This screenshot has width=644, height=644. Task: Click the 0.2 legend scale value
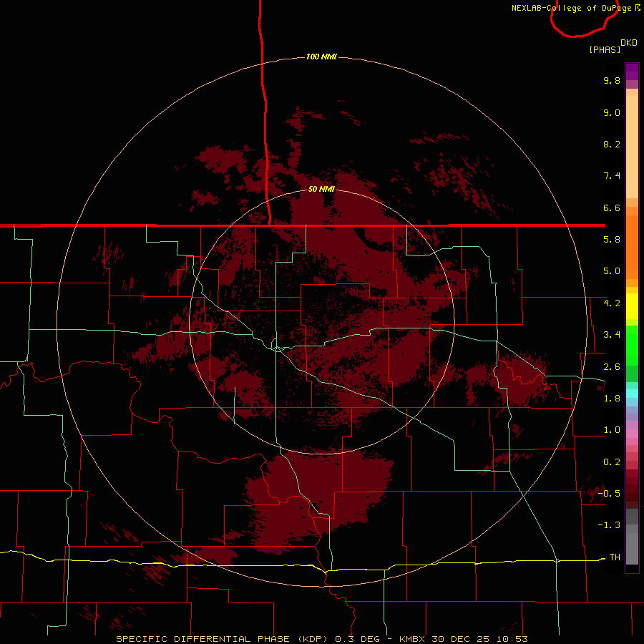612,462
